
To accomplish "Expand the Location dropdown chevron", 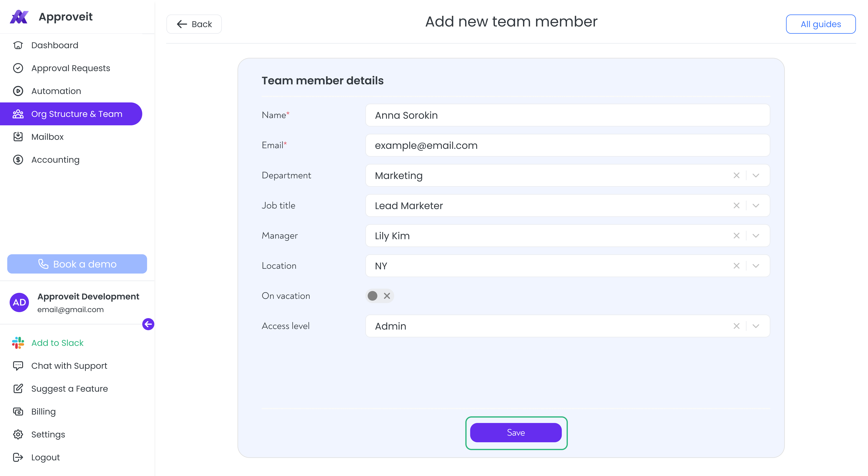I will [x=756, y=266].
